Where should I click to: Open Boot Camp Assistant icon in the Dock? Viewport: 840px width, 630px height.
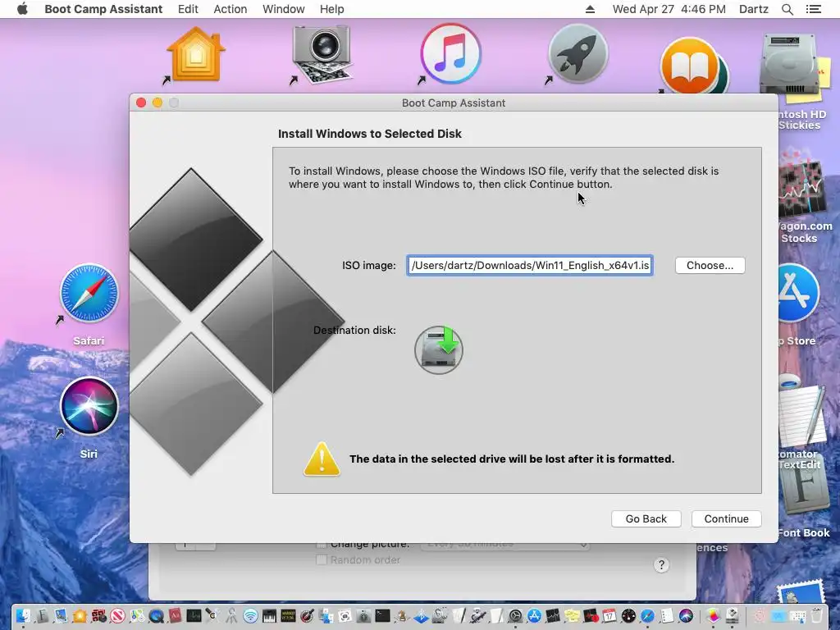coord(732,615)
